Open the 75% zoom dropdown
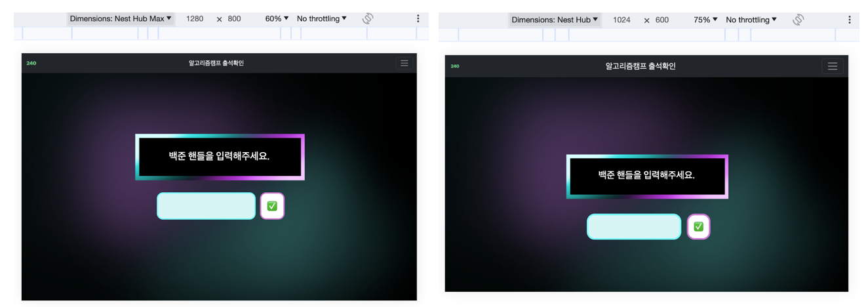Viewport: 868px width, 307px height. tap(705, 20)
